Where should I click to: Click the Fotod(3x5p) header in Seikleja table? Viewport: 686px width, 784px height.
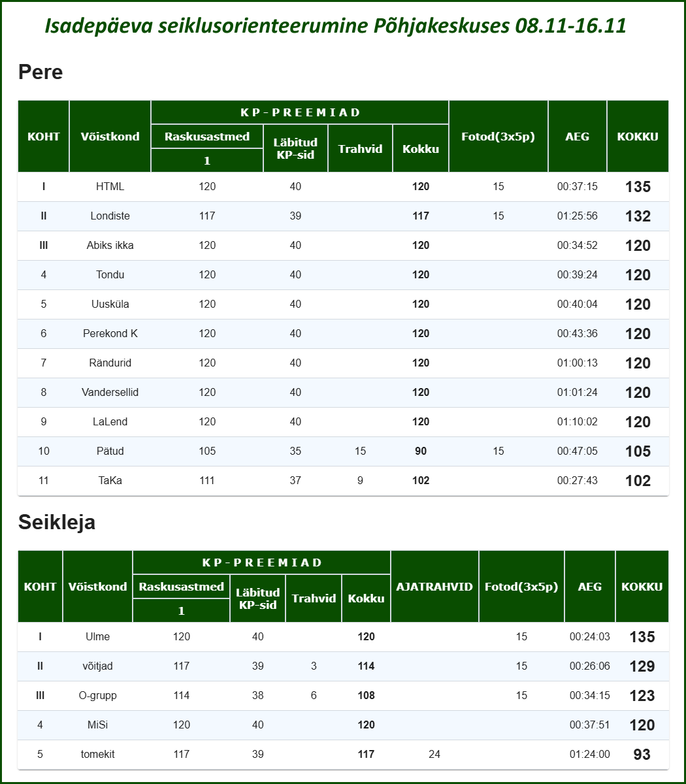click(x=521, y=587)
